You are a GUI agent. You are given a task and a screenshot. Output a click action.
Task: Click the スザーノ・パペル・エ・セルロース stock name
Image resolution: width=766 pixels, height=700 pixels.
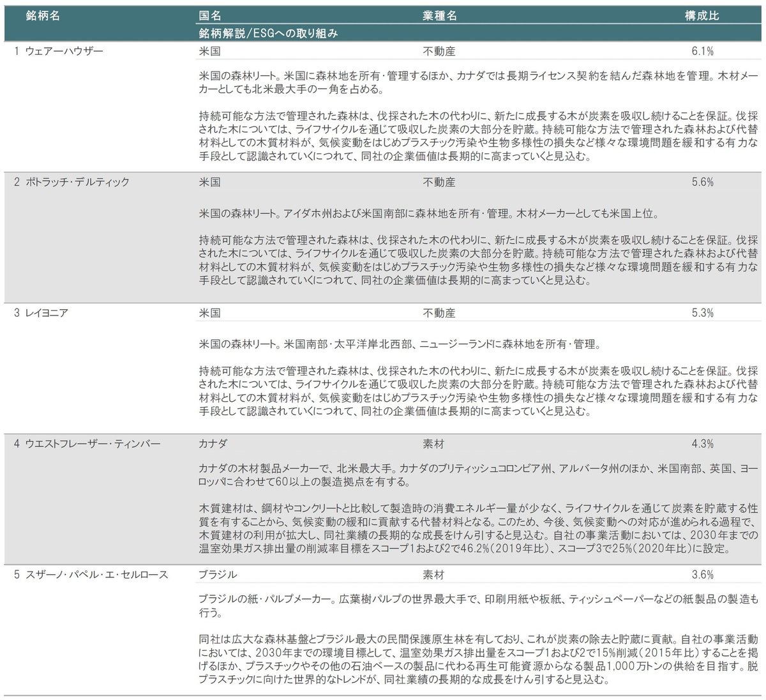[96, 575]
